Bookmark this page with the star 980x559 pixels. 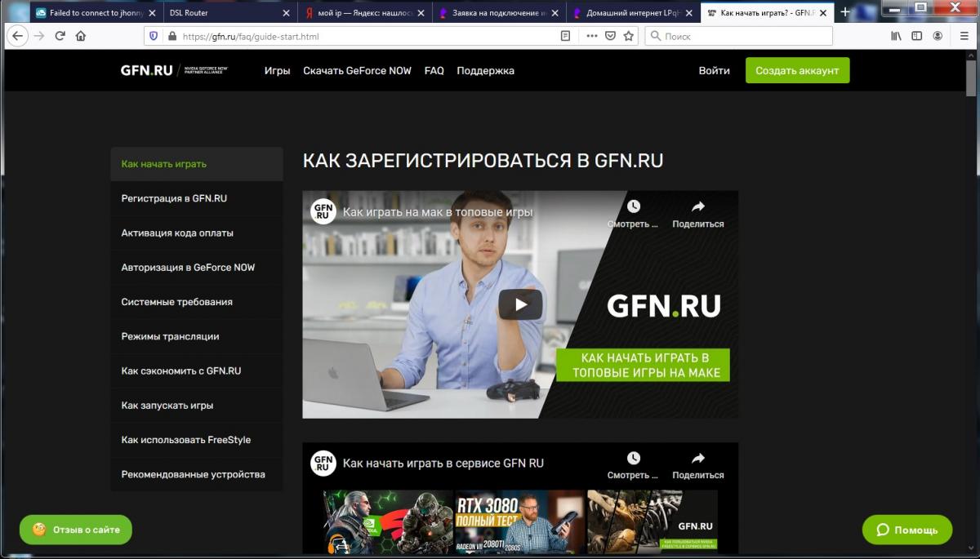tap(628, 36)
